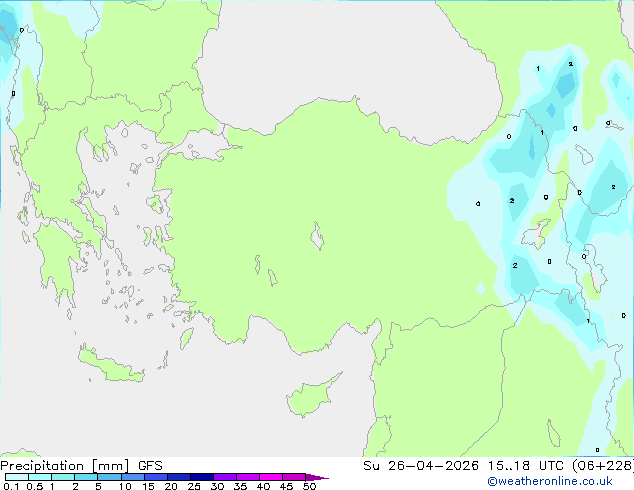The width and height of the screenshot is (634, 490).
Task: Click the 0.1–0.5 mm legend color swatch
Action: click(17, 477)
